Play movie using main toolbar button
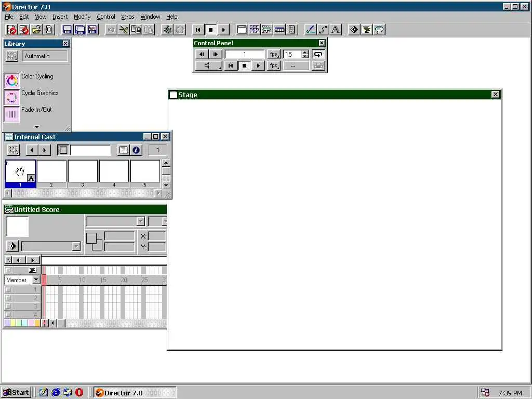Viewport: 532px width, 399px height. [x=223, y=30]
